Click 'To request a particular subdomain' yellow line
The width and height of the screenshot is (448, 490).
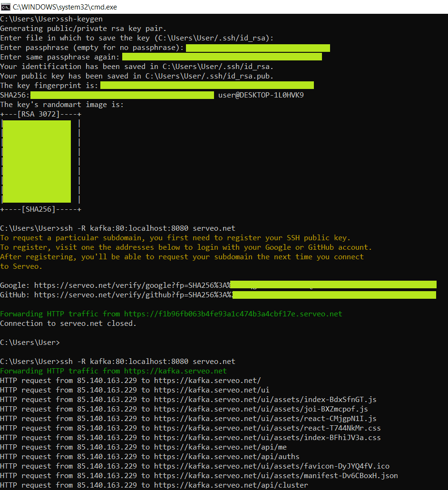click(x=175, y=238)
